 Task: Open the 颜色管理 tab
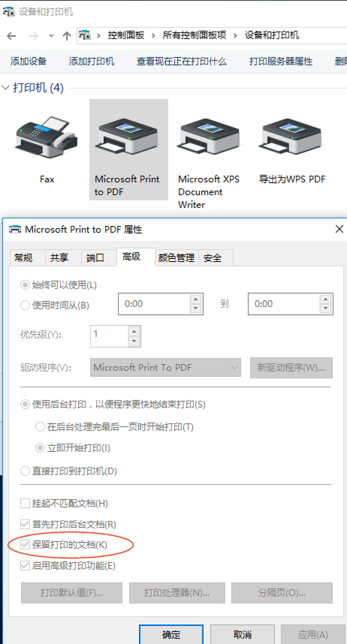click(177, 258)
